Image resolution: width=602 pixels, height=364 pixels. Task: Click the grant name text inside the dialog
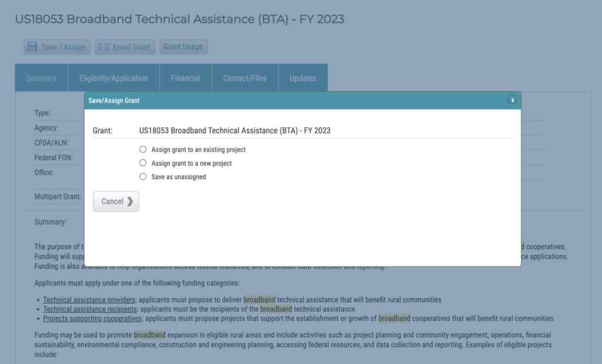[x=235, y=130]
